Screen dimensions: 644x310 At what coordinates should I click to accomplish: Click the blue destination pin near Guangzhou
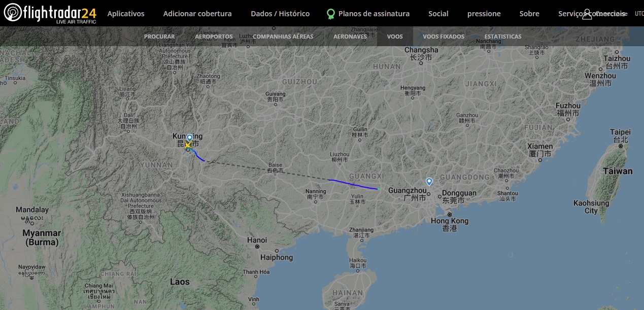(x=429, y=182)
